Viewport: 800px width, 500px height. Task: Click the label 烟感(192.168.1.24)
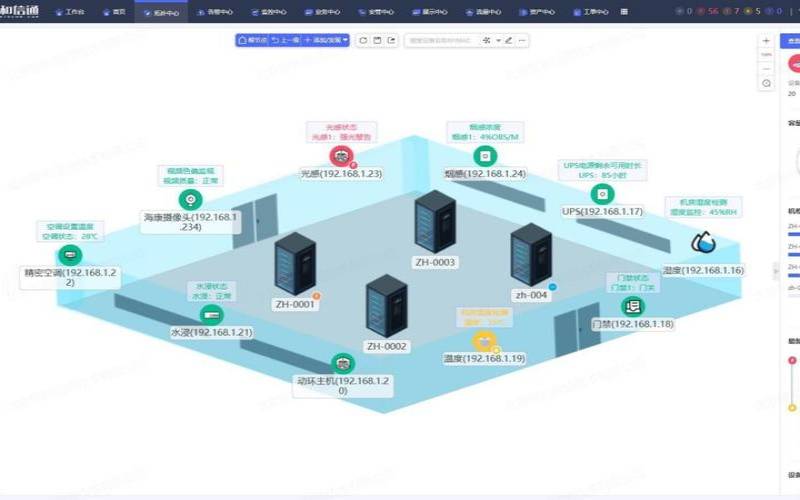click(485, 173)
